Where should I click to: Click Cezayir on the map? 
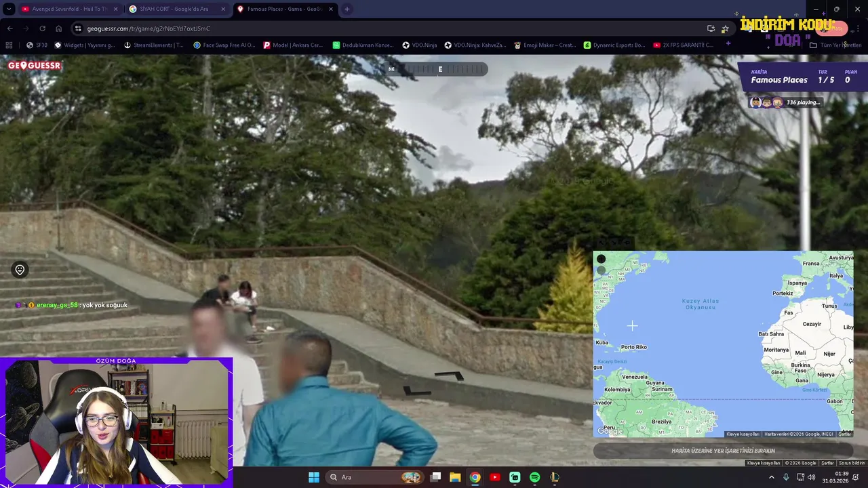tap(812, 324)
